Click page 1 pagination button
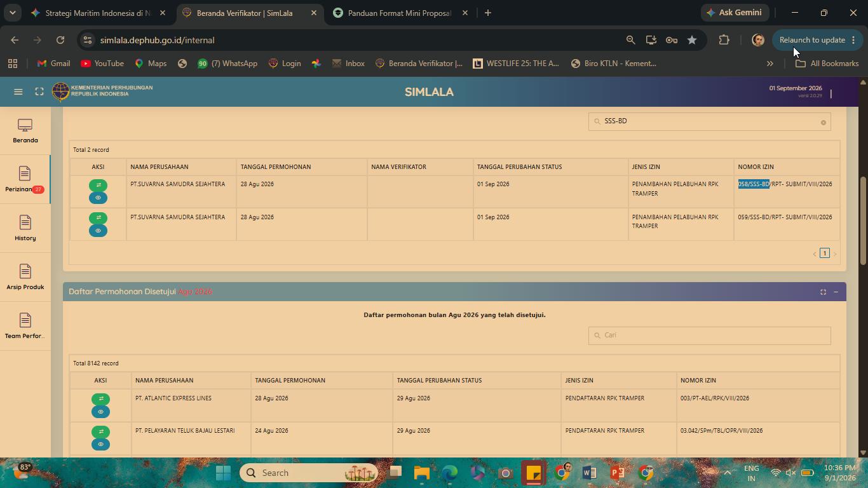Screen dimensions: 868x488 tap(825, 254)
